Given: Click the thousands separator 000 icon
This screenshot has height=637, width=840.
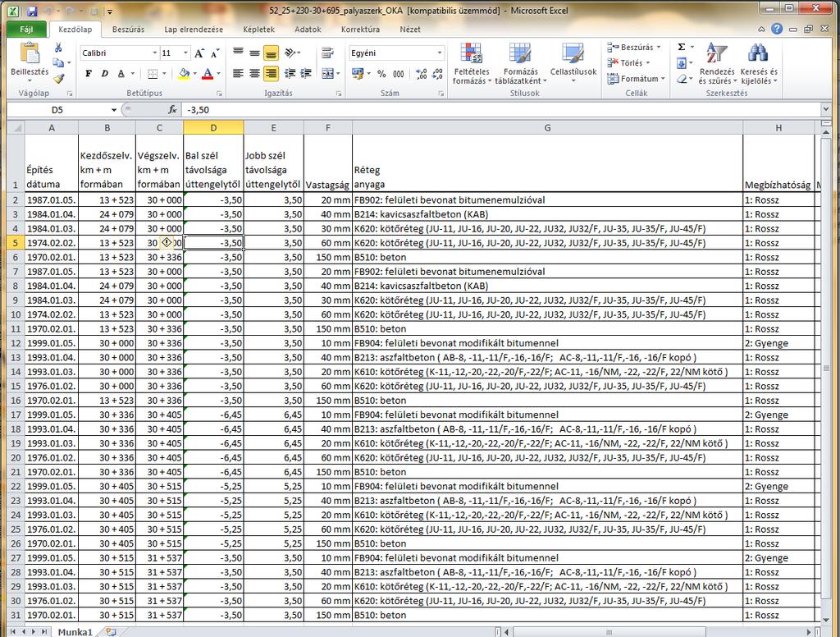Looking at the screenshot, I should pos(399,73).
